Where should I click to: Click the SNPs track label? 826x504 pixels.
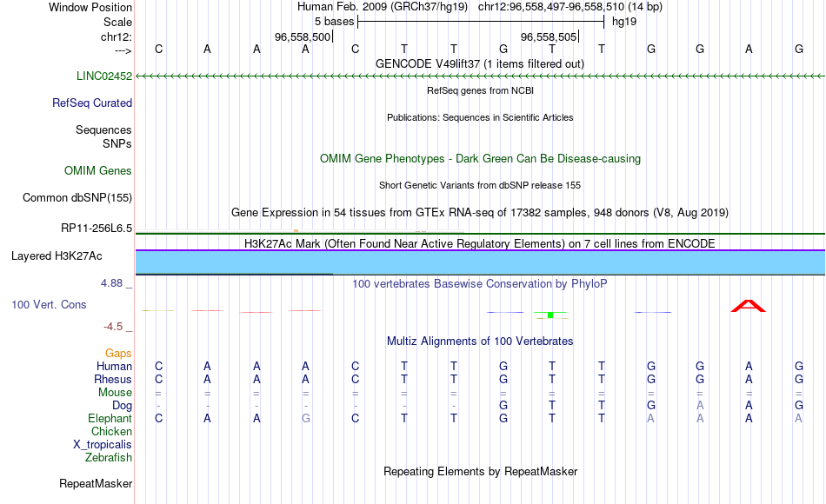(117, 143)
